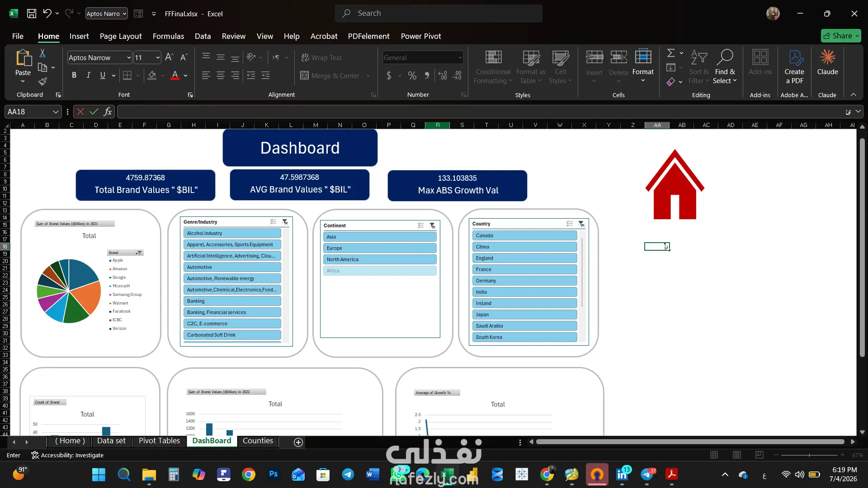Image resolution: width=868 pixels, height=488 pixels.
Task: Toggle multi-select on Genre/Industry slicer
Action: point(274,222)
